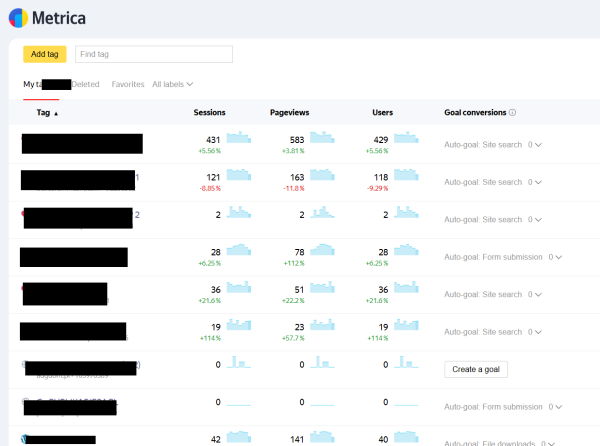Click the Goal conversions info icon
The width and height of the screenshot is (600, 446).
point(513,113)
